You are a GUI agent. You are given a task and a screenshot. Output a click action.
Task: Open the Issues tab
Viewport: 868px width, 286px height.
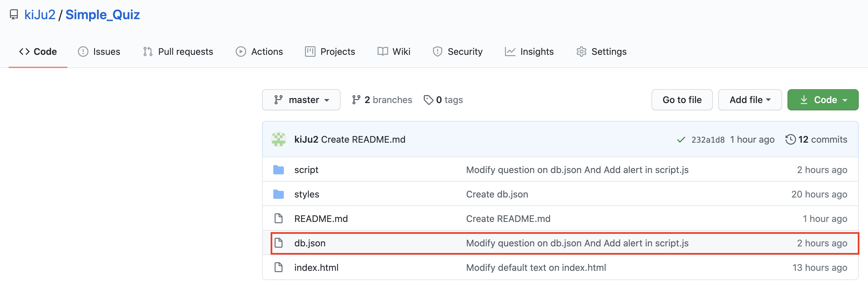tap(99, 52)
